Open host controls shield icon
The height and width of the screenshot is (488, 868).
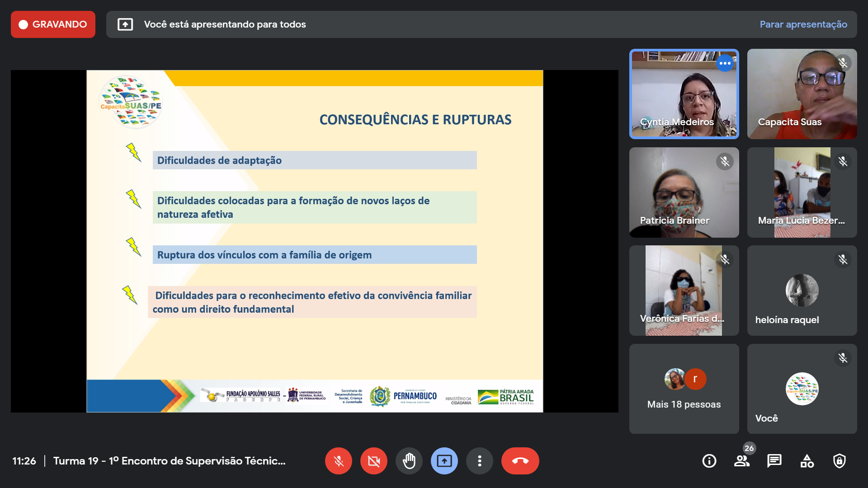pyautogui.click(x=839, y=461)
